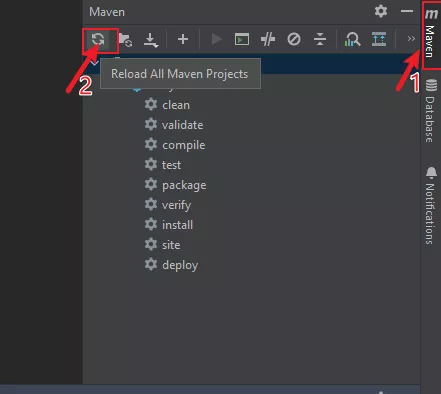Select the test lifecycle goal

[x=163, y=165]
